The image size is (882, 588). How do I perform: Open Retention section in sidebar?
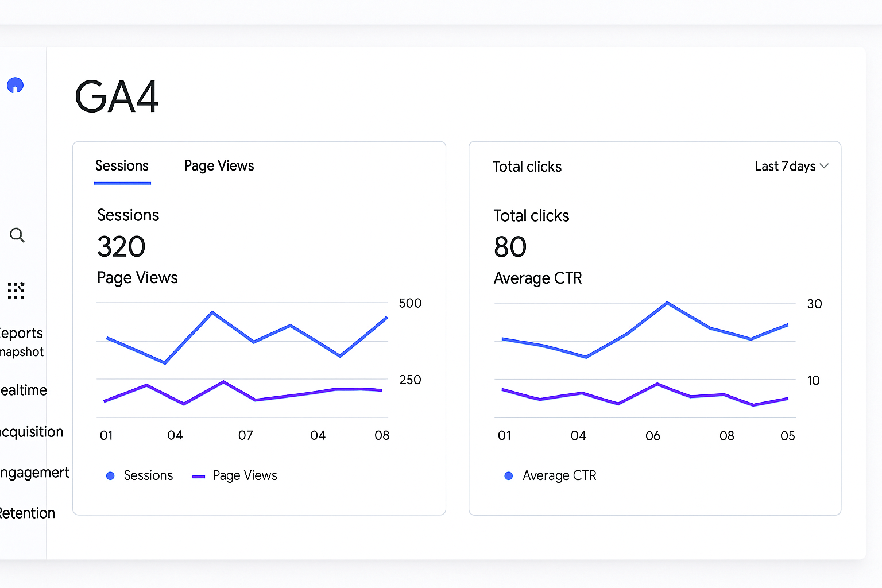pos(28,513)
